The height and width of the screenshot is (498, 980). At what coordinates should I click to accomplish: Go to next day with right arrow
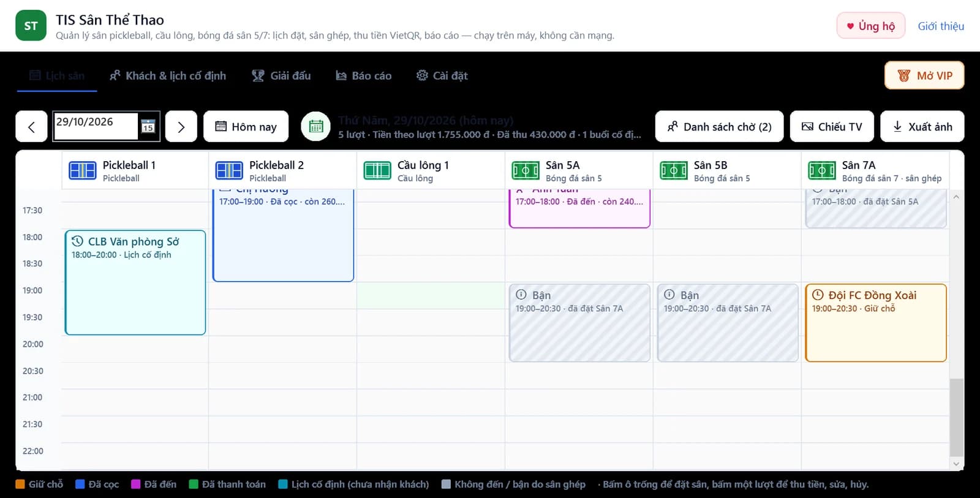[x=181, y=127]
